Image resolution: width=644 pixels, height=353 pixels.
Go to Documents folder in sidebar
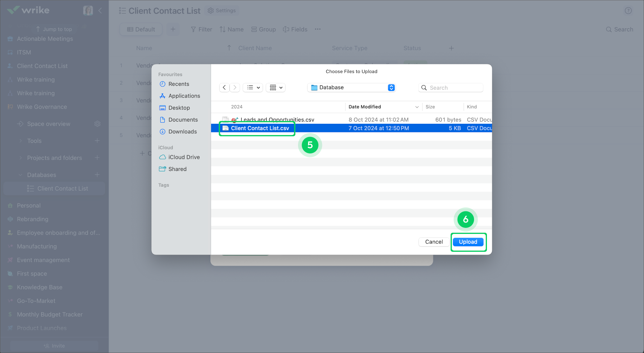pyautogui.click(x=183, y=120)
